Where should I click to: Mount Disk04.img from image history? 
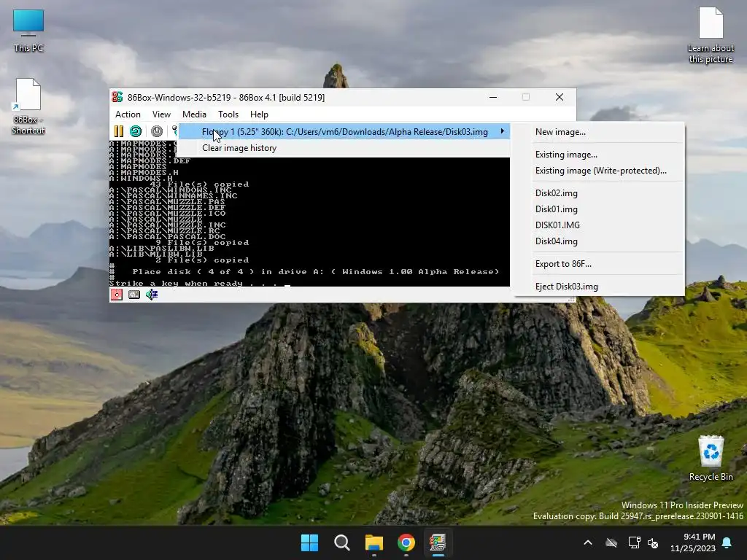[x=600, y=241]
